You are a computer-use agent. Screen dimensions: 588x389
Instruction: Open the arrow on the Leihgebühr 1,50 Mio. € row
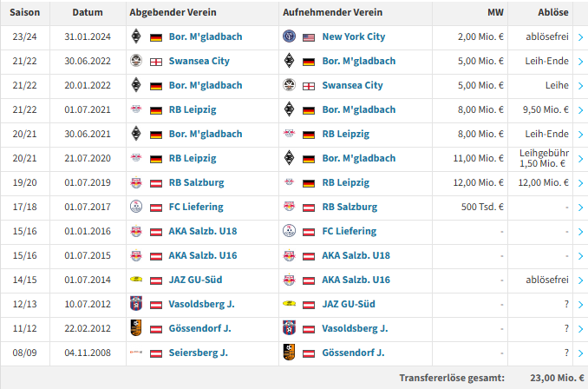[580, 159]
